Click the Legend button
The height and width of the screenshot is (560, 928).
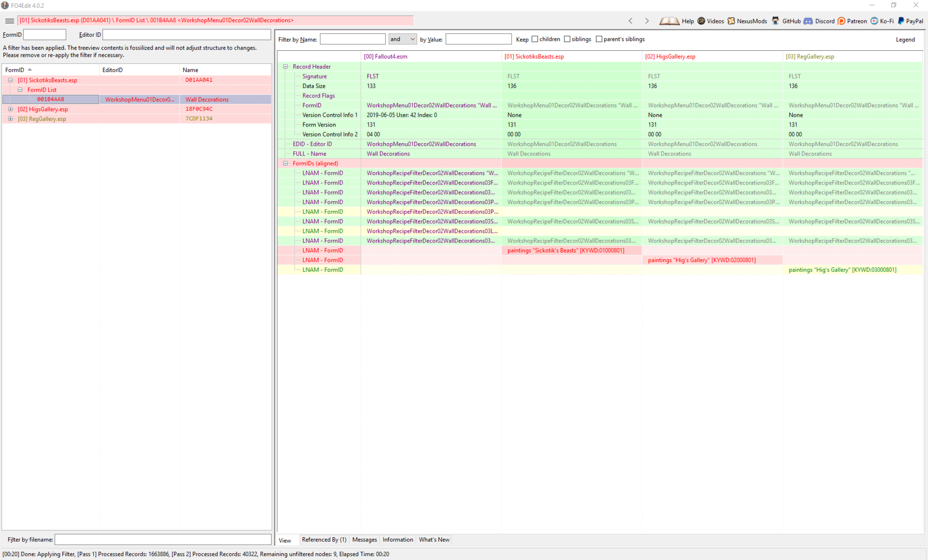click(x=905, y=39)
